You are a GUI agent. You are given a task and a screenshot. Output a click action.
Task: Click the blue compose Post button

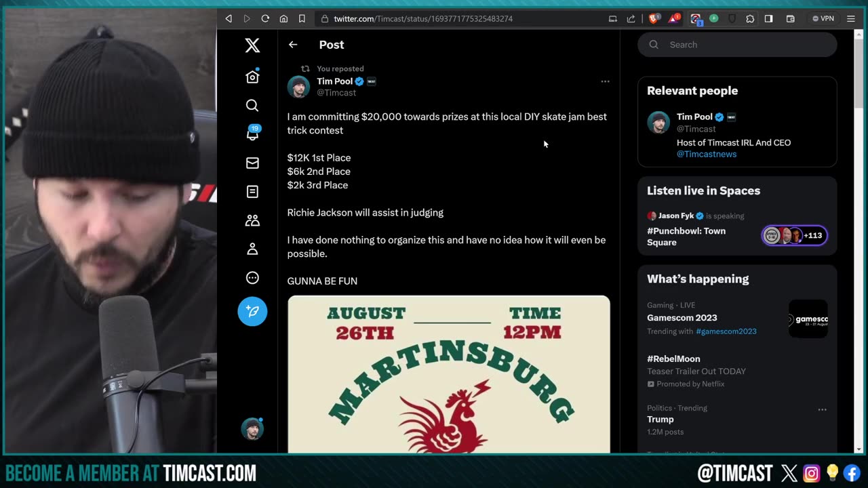tap(252, 311)
